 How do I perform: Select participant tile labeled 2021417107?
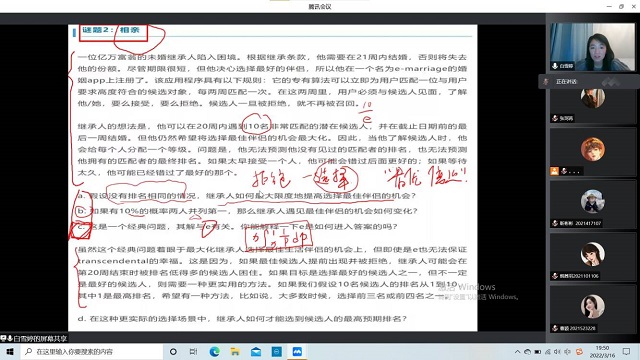[593, 204]
